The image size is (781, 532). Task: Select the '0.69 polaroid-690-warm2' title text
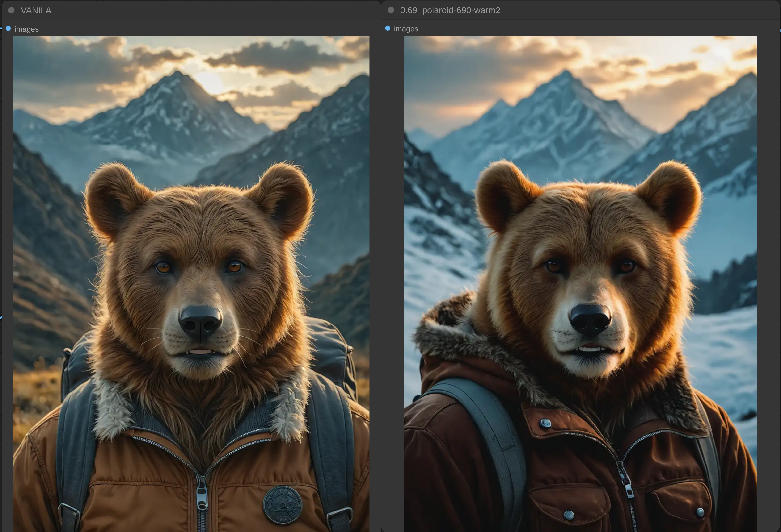(450, 10)
